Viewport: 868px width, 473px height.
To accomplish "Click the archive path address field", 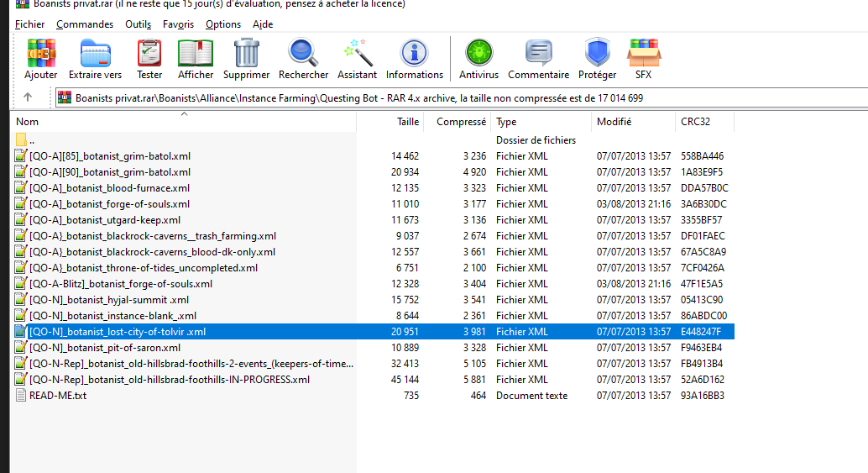I will point(462,98).
